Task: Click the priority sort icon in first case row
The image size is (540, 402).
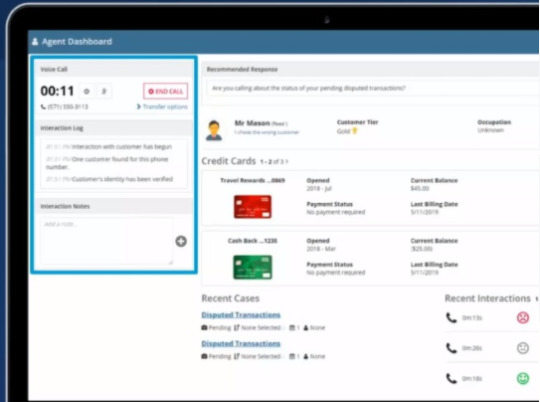Action: click(x=237, y=328)
